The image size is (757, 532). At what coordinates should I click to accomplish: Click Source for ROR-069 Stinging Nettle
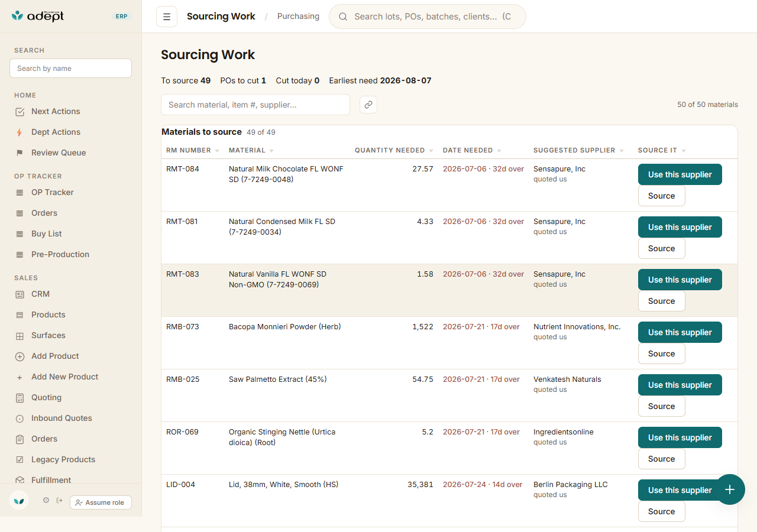coord(661,459)
